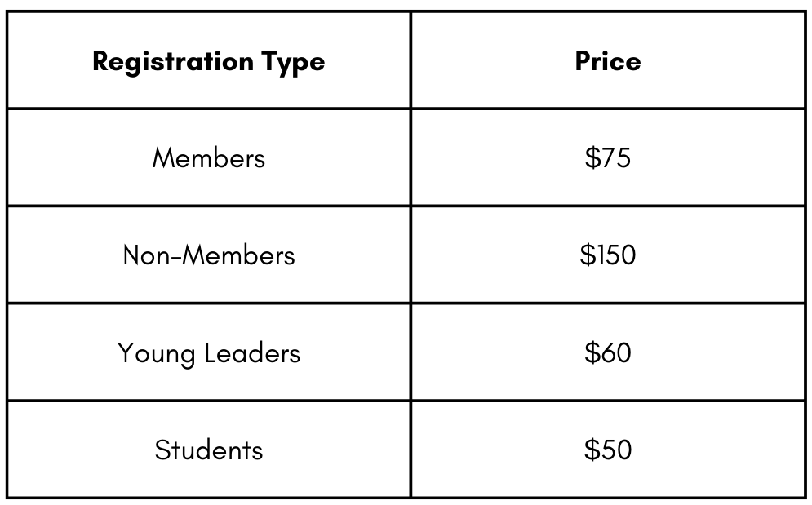The height and width of the screenshot is (505, 812).
Task: Click the Young Leaders row label
Action: pyautogui.click(x=209, y=353)
